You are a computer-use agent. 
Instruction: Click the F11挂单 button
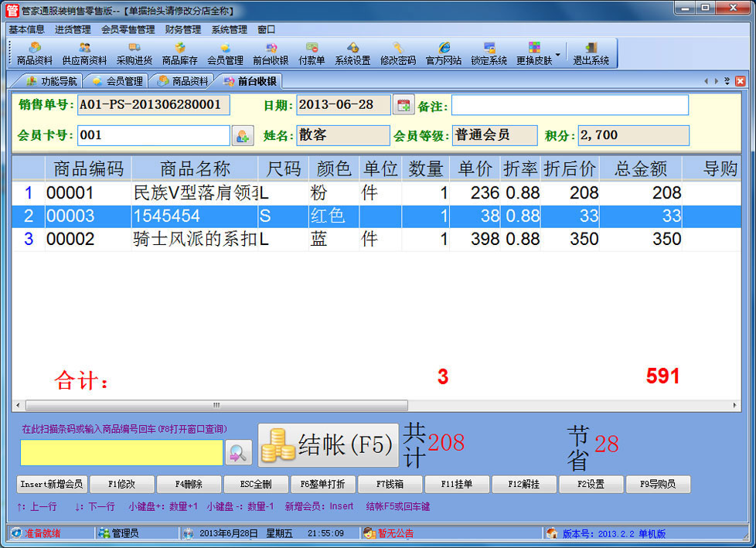[457, 485]
